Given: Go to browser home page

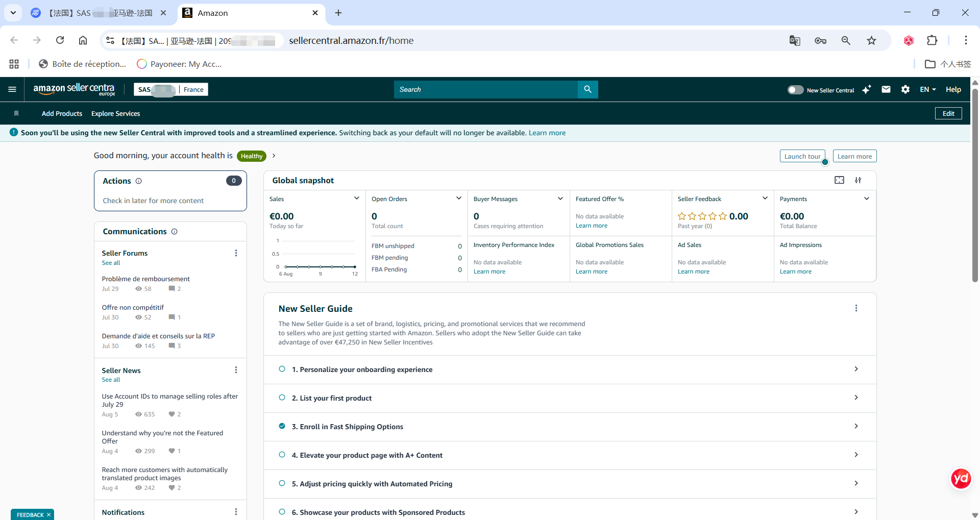Looking at the screenshot, I should 83,40.
